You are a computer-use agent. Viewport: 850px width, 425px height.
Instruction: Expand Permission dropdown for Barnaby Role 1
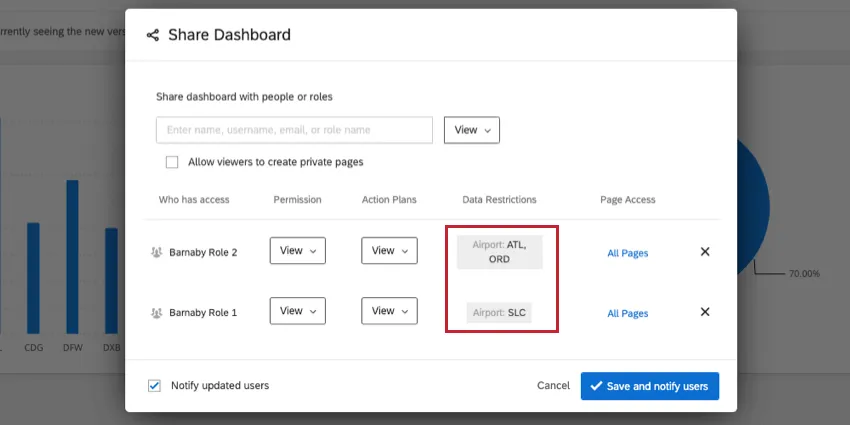pos(297,311)
